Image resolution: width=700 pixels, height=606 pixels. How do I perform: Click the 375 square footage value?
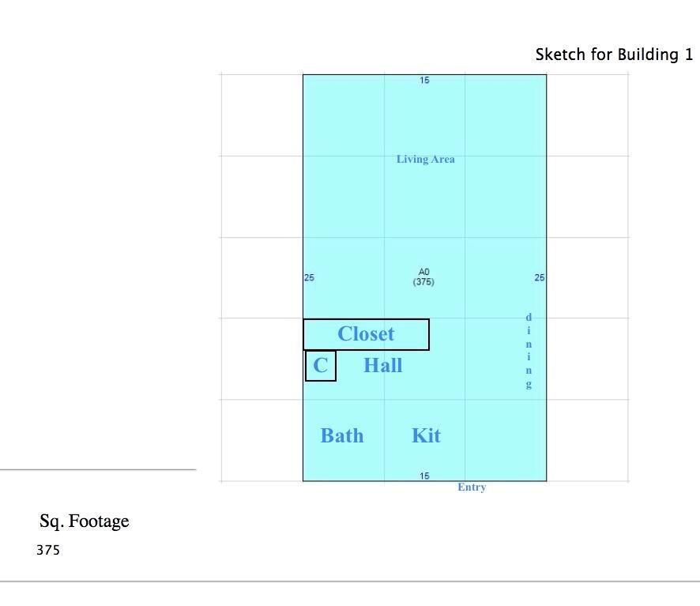[48, 550]
